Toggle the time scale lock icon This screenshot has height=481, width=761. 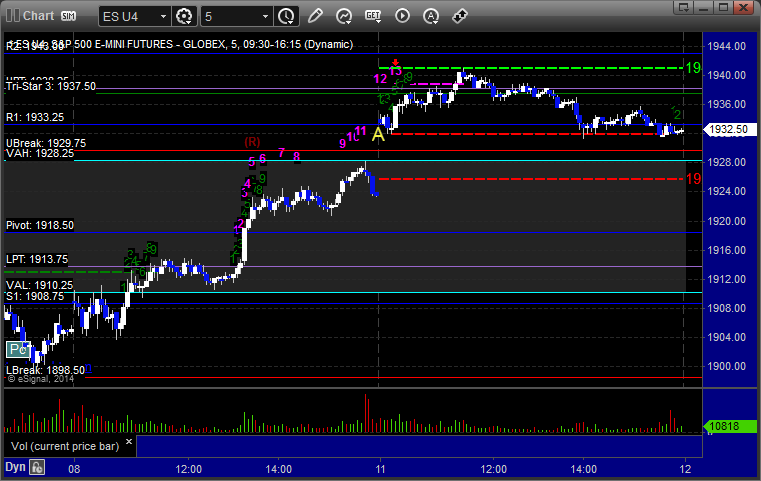(37, 467)
